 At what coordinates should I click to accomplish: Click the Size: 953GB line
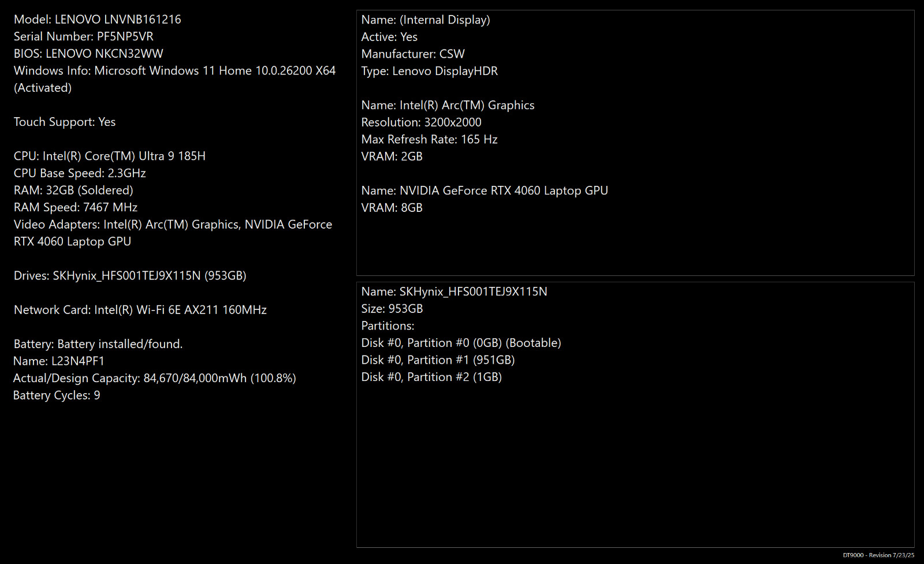(392, 309)
